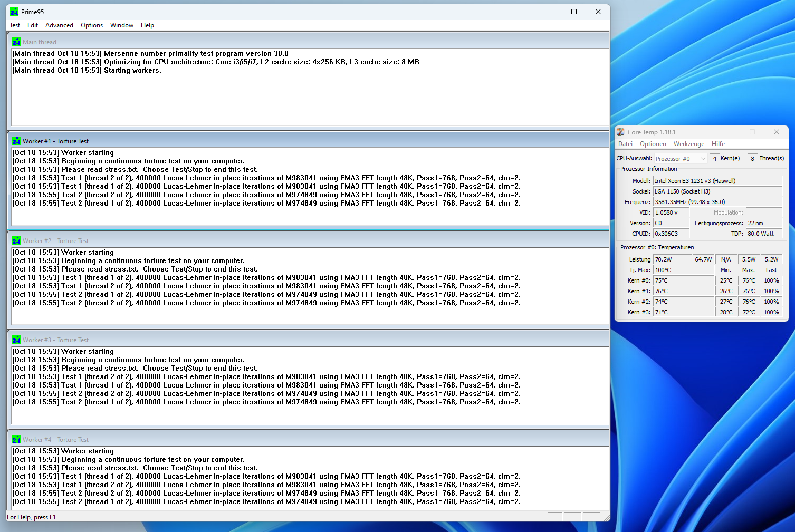The width and height of the screenshot is (795, 532).
Task: Click the CPUID field 0x306C3
Action: pos(672,234)
